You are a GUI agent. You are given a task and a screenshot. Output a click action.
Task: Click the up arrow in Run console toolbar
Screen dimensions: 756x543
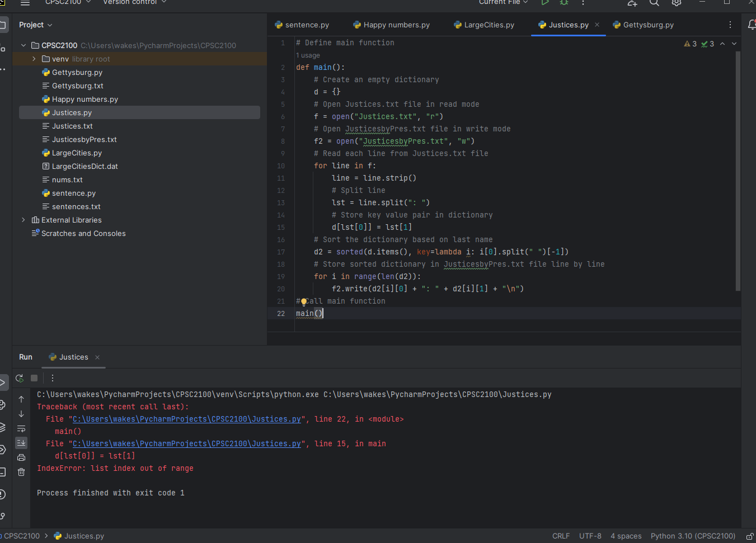21,399
